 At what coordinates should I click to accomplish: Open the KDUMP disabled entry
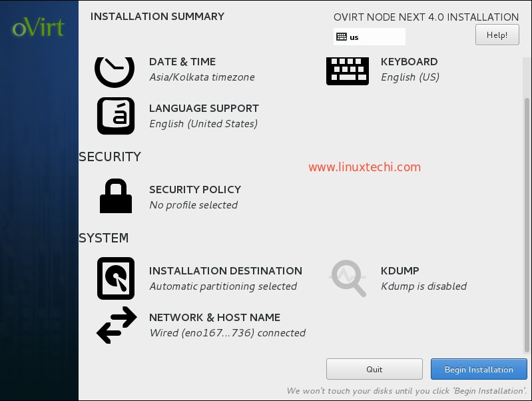coord(423,278)
